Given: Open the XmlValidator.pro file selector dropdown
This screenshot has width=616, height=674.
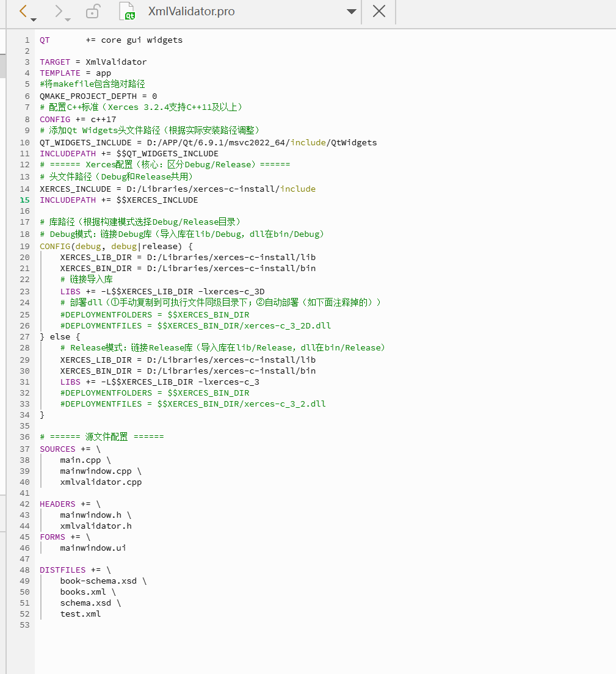Looking at the screenshot, I should (x=351, y=12).
